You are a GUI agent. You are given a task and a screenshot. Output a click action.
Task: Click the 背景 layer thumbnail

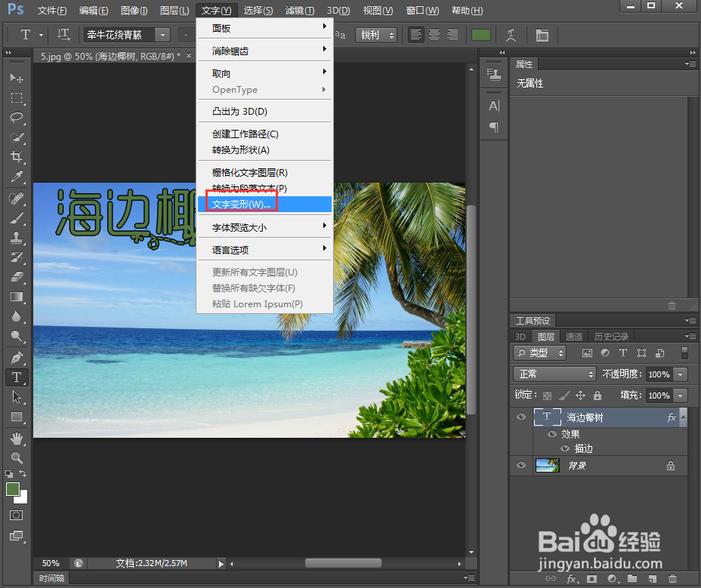(547, 466)
